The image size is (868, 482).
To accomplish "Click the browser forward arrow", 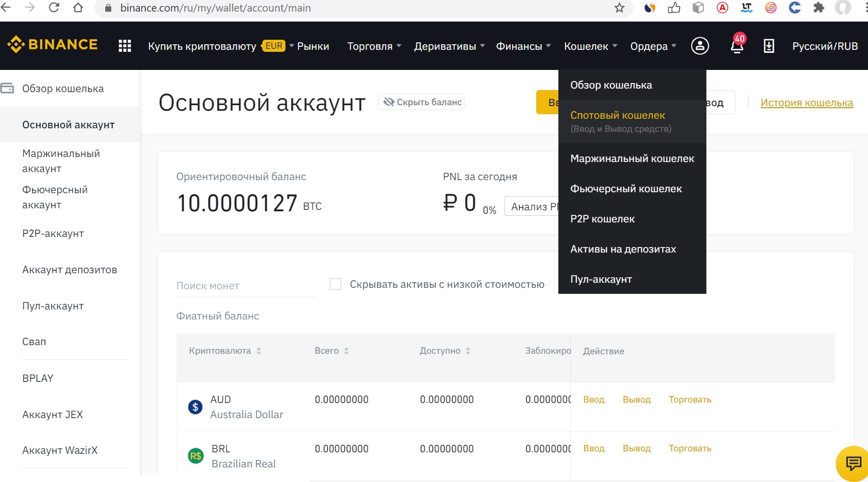I will click(x=30, y=8).
